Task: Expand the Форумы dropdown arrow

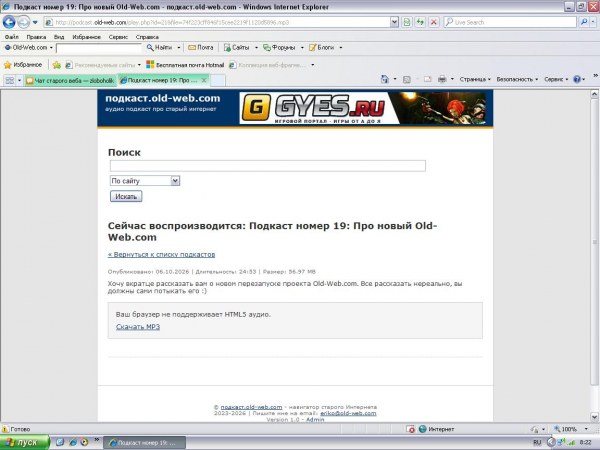Action: [x=302, y=47]
